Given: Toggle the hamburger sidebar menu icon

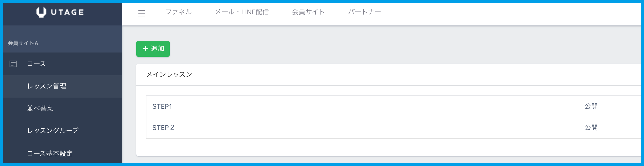Looking at the screenshot, I should pos(142,13).
